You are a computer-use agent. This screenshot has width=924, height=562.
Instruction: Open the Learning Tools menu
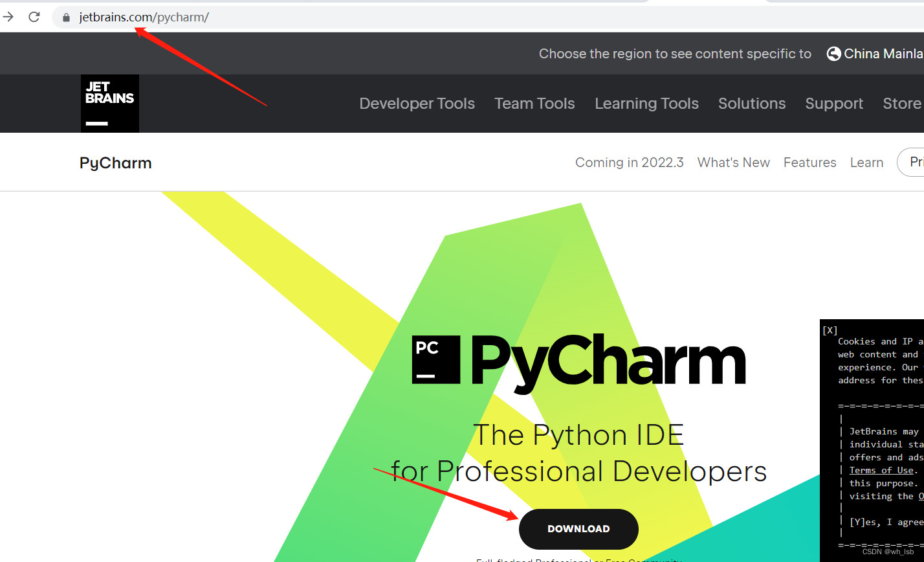coord(646,104)
